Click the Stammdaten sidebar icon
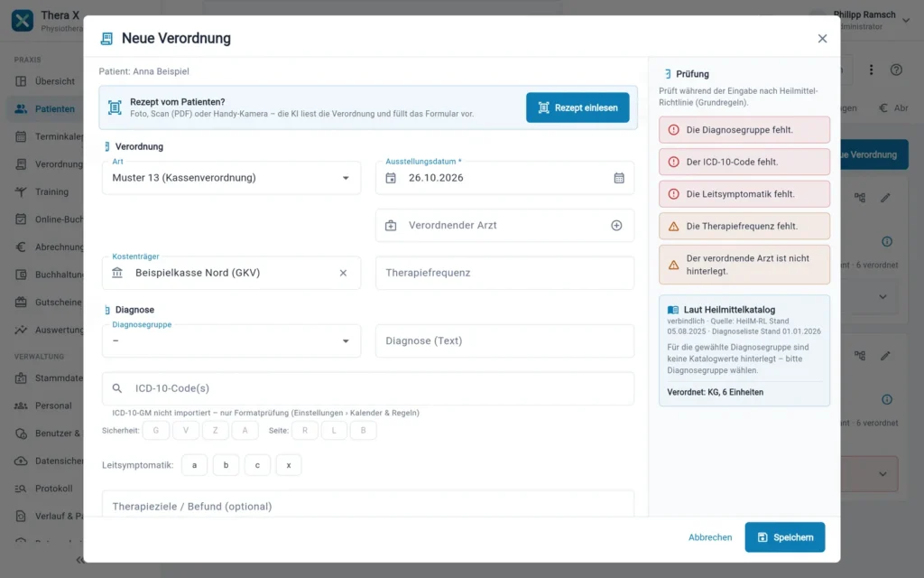The image size is (924, 578). tap(21, 378)
